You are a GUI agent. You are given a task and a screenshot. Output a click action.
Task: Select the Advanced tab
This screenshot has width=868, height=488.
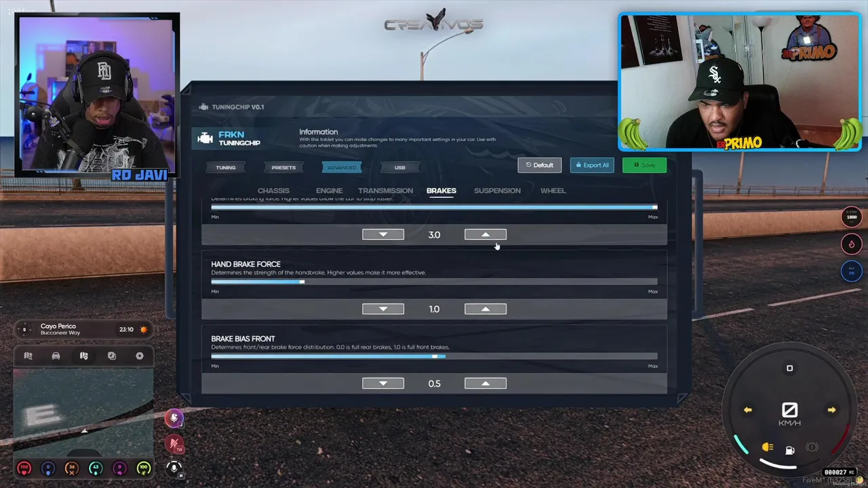point(342,167)
